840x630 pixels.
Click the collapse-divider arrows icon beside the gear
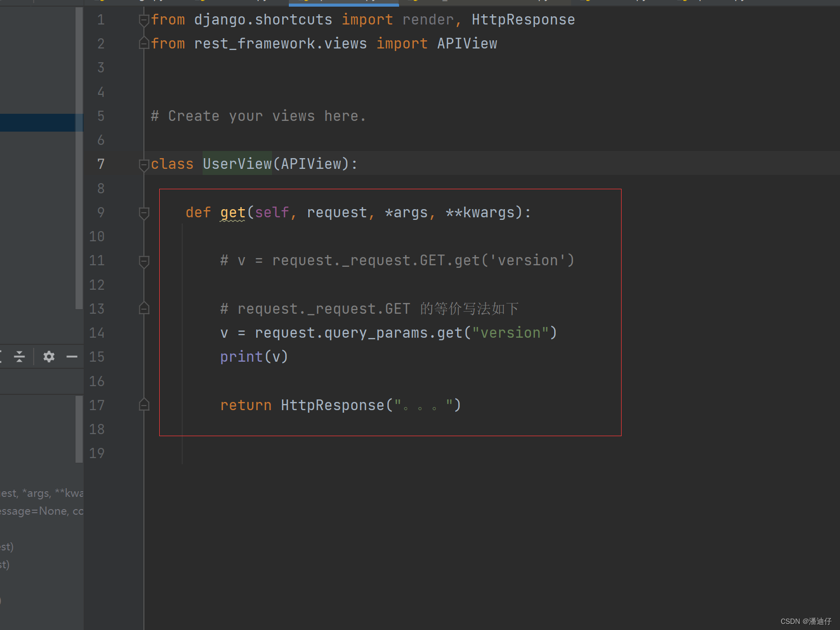click(x=19, y=357)
